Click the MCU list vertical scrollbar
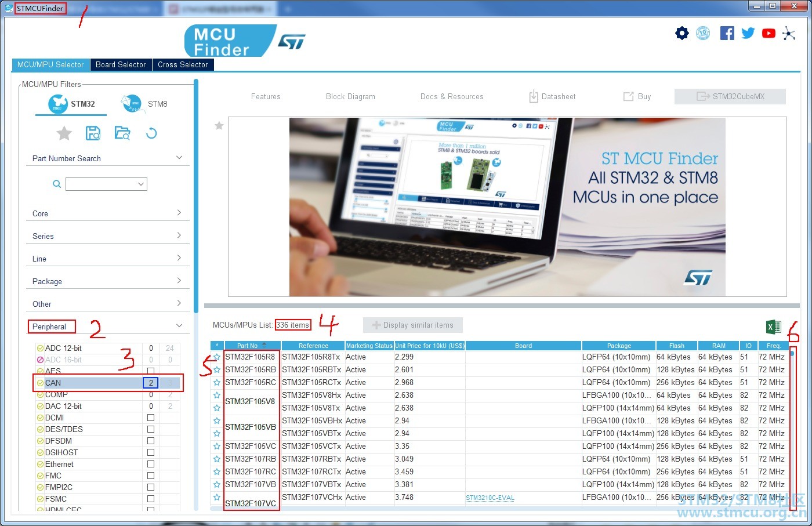 click(792, 428)
